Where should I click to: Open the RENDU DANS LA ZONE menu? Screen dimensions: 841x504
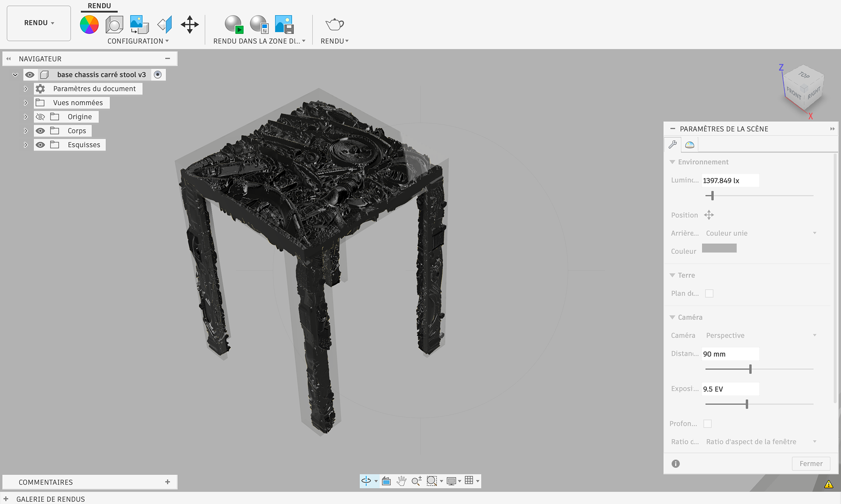click(x=259, y=41)
